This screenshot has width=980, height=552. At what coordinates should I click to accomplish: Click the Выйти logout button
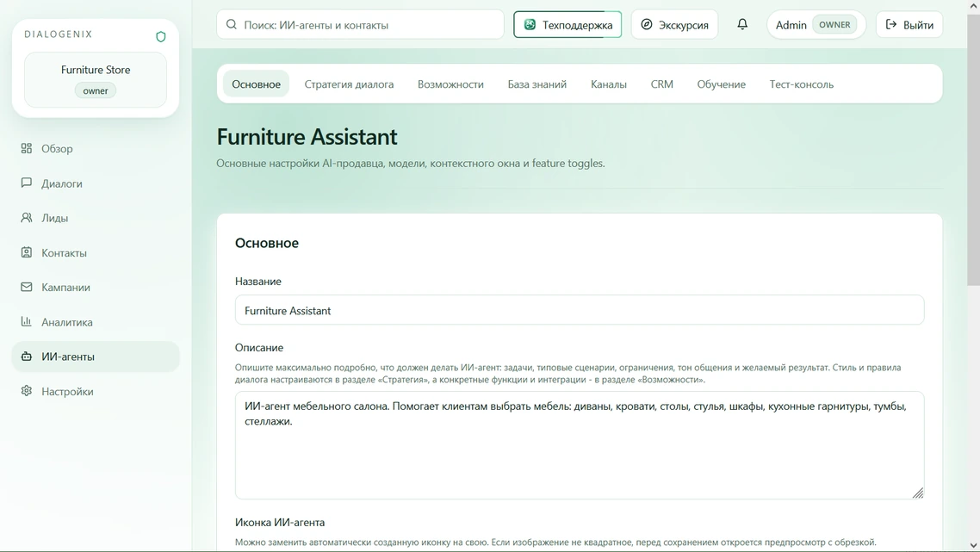[909, 24]
